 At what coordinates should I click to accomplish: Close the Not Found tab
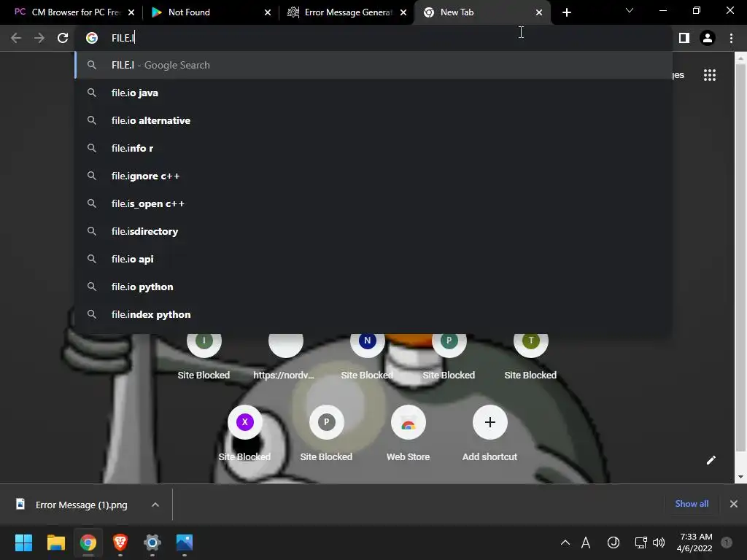[267, 12]
